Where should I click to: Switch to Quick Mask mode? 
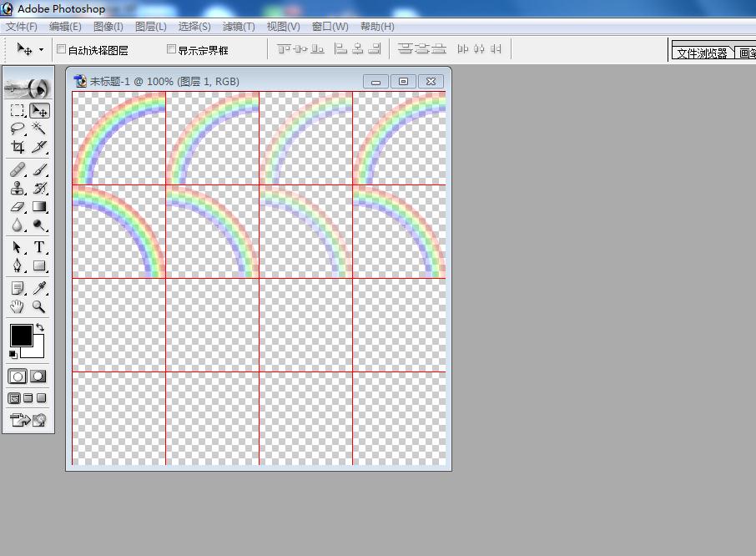(38, 377)
